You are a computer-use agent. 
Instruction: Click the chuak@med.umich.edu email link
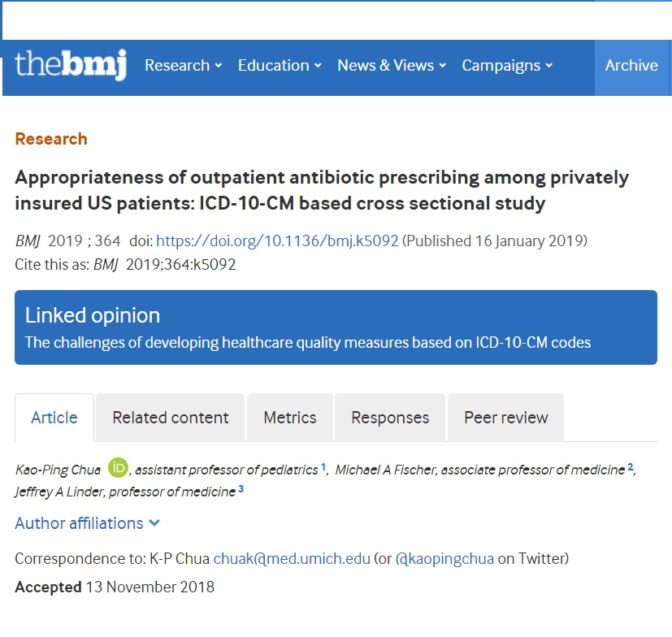point(292,558)
